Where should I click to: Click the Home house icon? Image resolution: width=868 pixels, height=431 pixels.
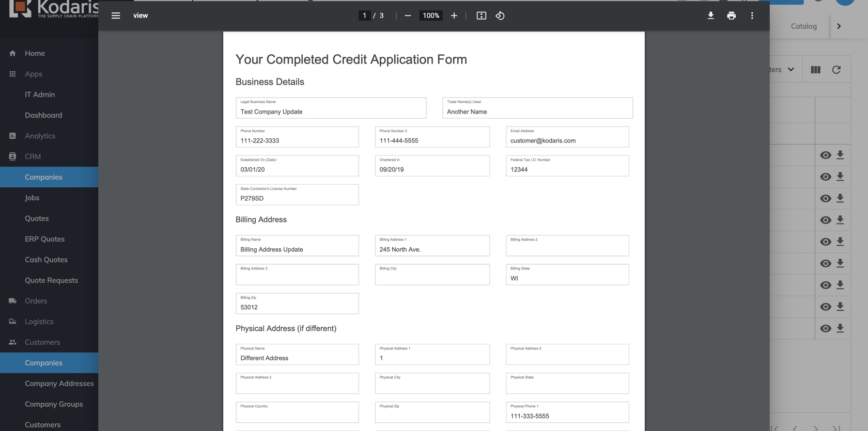pos(12,53)
